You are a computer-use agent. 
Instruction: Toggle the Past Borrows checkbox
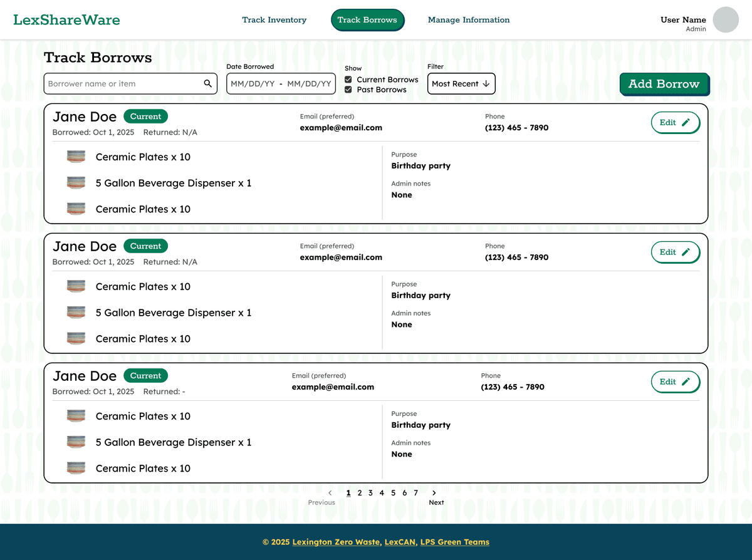pos(348,90)
